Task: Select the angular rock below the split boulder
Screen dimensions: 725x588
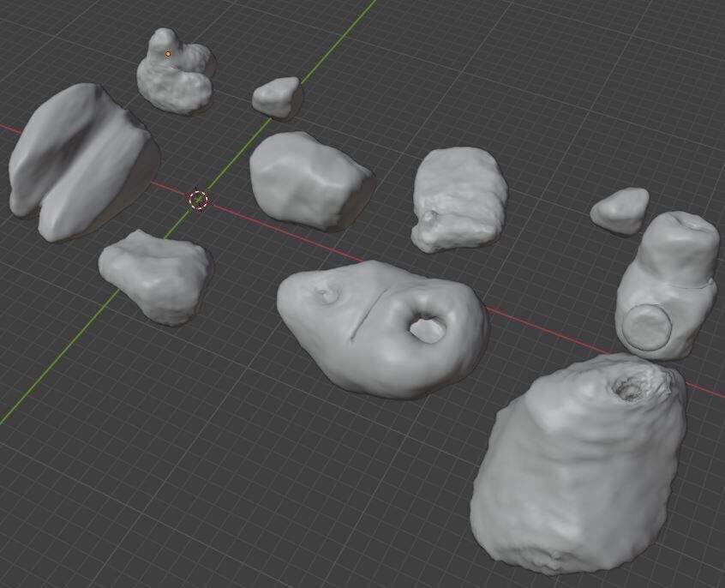Action: click(x=154, y=277)
